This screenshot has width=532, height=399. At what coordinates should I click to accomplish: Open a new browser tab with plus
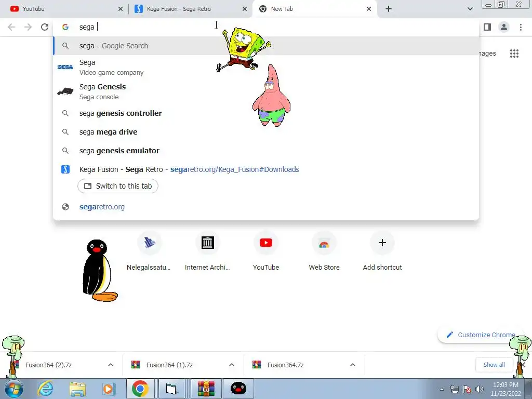click(389, 9)
